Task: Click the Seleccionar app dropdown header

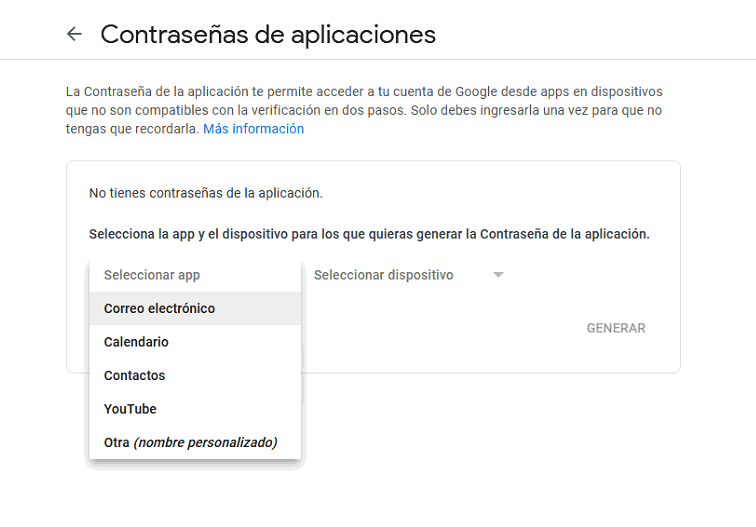Action: pos(152,275)
